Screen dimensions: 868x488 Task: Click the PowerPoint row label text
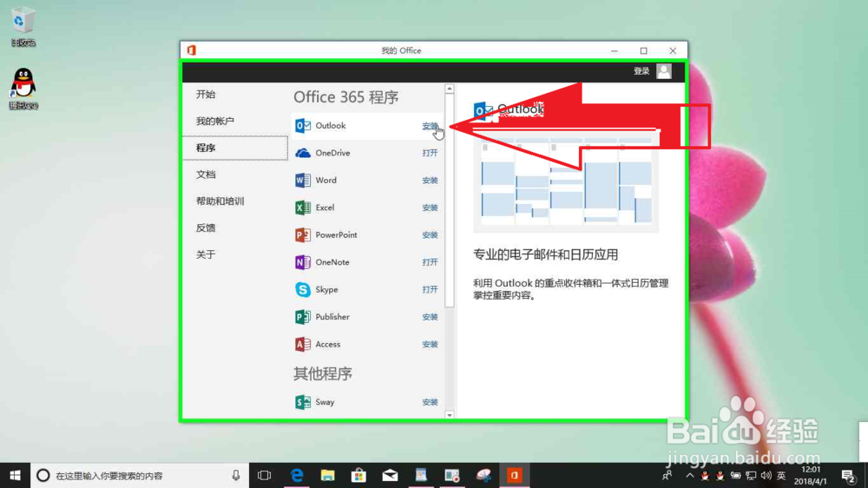336,234
